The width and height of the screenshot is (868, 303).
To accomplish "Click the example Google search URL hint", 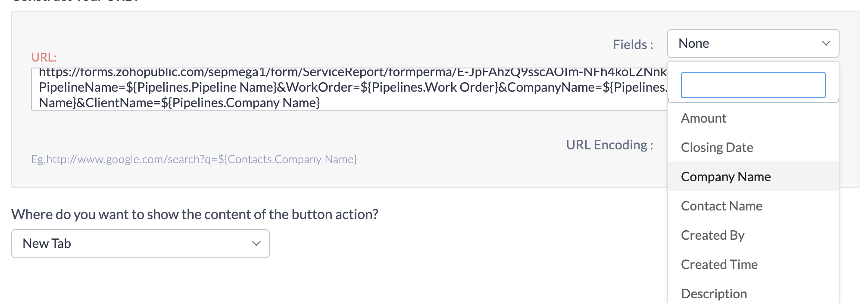I will point(194,160).
